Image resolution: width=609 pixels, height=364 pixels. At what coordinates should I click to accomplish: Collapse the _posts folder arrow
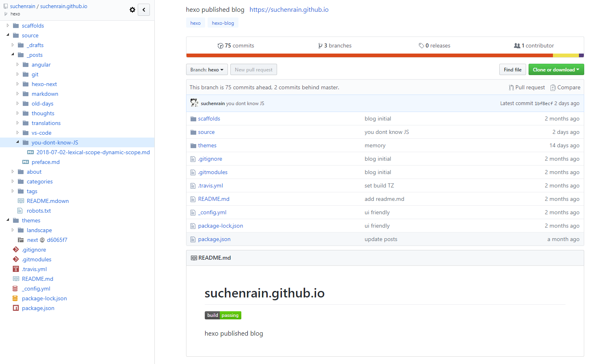[13, 55]
